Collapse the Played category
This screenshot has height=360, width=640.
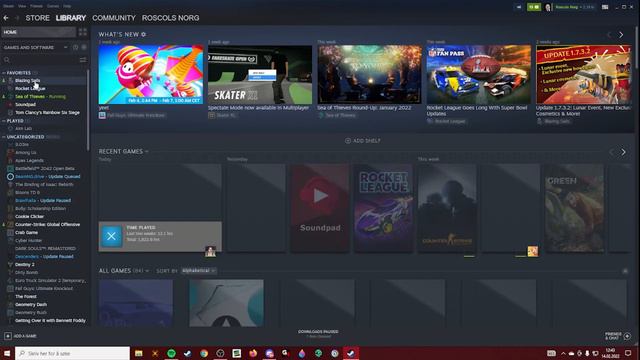(x=4, y=121)
